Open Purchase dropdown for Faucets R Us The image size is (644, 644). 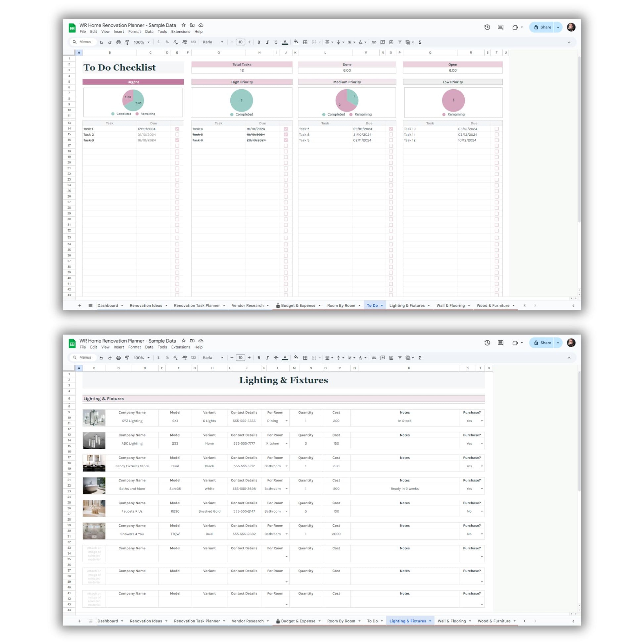(482, 511)
